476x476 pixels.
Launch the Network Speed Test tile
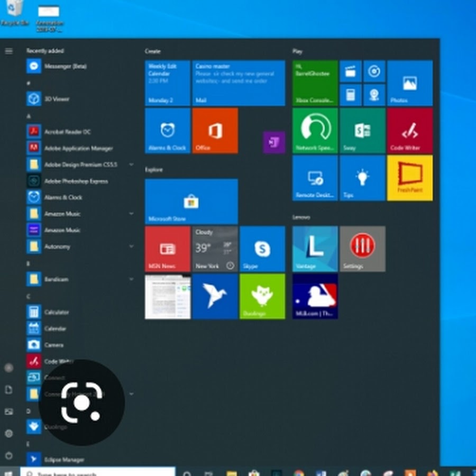point(315,131)
